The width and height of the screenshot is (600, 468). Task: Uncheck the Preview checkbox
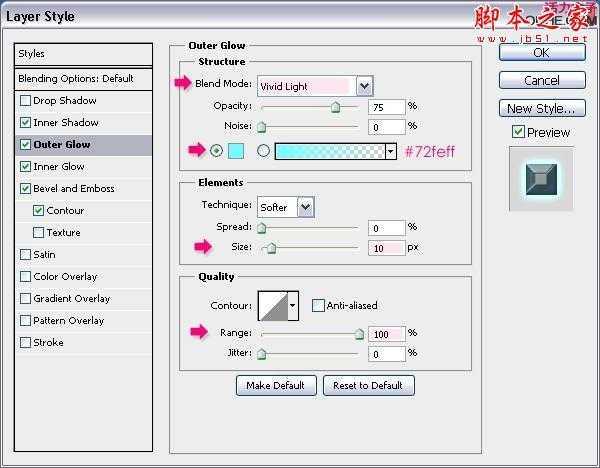click(518, 132)
